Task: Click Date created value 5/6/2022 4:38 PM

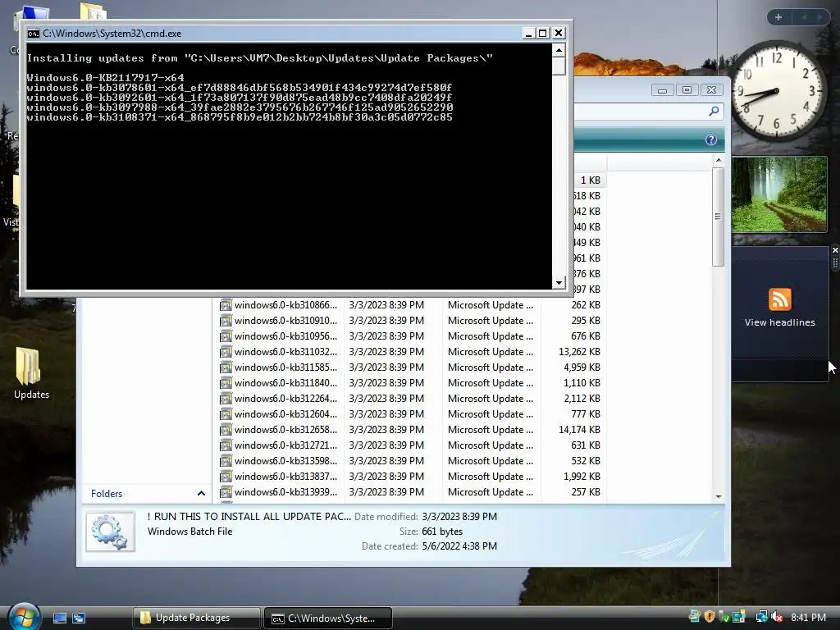Action: (x=459, y=546)
